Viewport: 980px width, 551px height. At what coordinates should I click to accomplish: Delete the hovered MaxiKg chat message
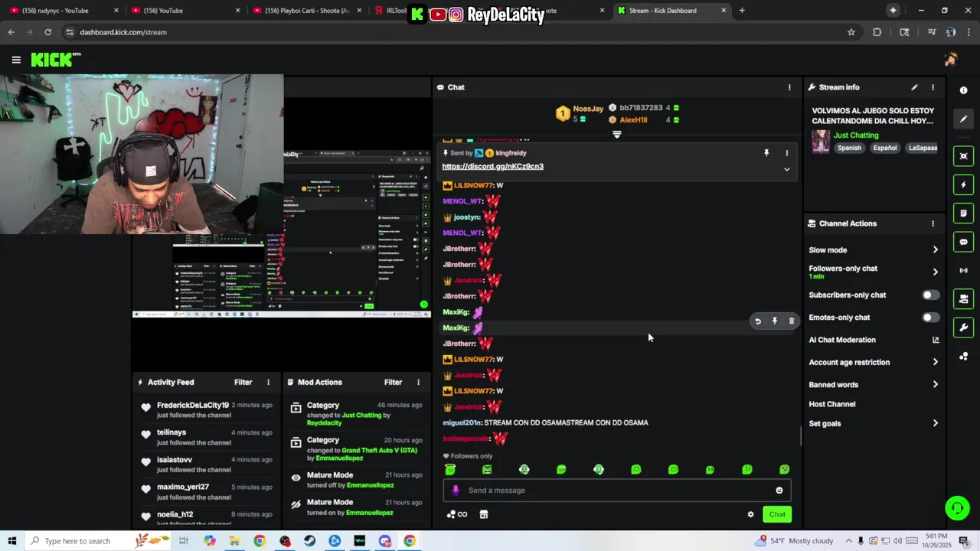click(792, 321)
